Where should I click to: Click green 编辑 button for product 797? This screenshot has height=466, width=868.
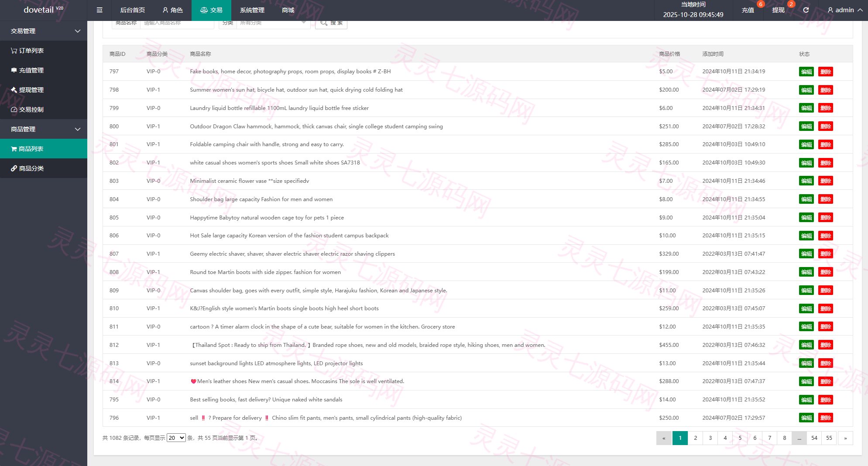point(806,72)
